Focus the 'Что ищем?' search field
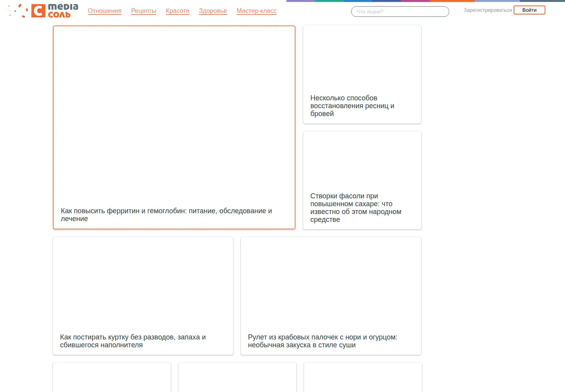This screenshot has height=392, width=565. 400,12
